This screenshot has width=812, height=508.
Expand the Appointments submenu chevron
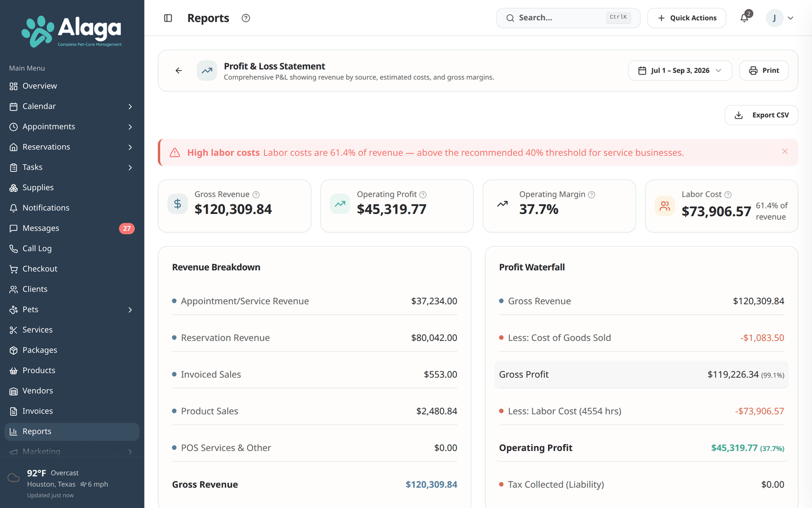[x=130, y=127]
